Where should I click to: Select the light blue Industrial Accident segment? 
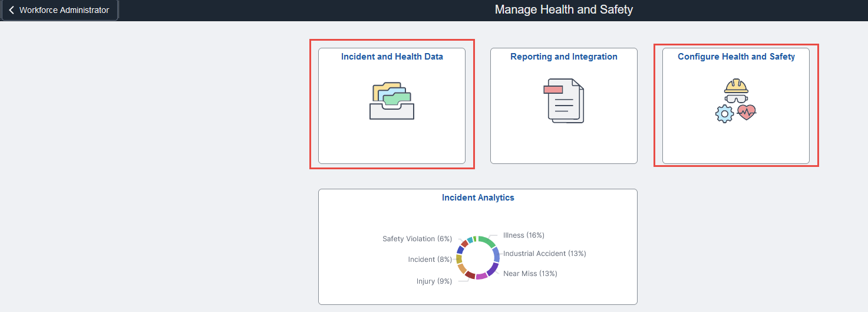[x=496, y=255]
